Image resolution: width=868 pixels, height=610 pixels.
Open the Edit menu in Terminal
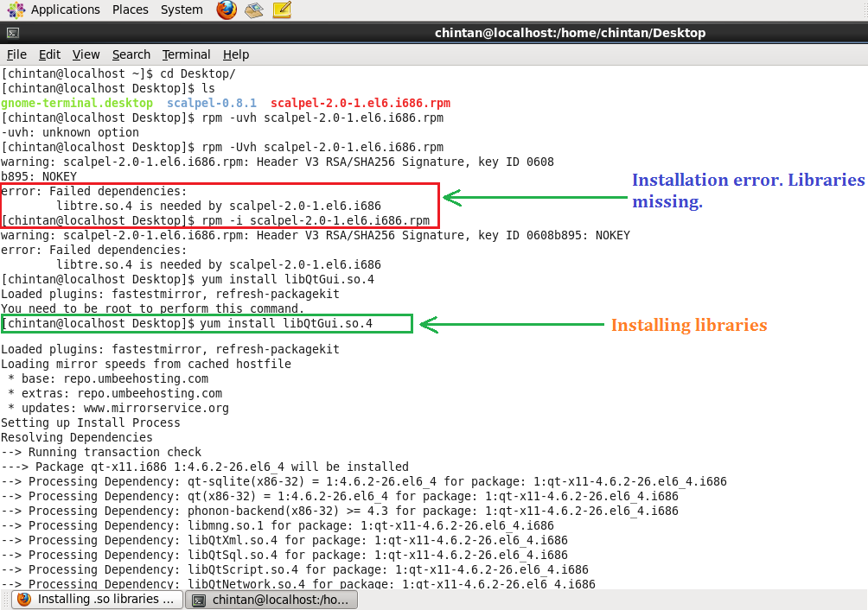pos(48,54)
